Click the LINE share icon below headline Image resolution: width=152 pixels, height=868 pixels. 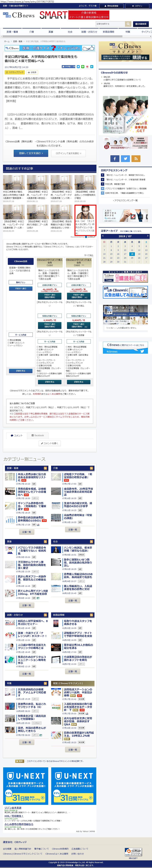tap(83, 67)
